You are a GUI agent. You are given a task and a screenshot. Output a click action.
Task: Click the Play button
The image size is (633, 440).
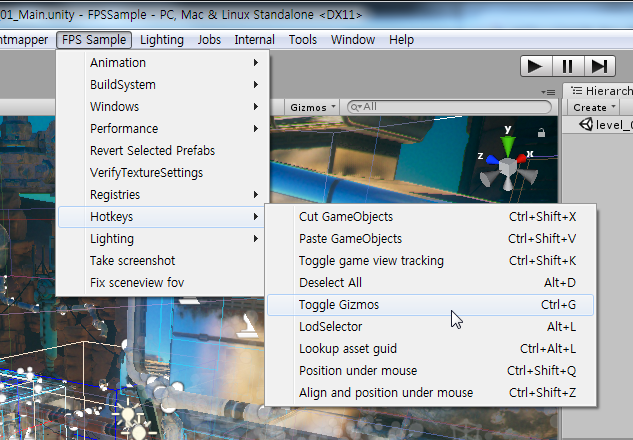point(536,66)
